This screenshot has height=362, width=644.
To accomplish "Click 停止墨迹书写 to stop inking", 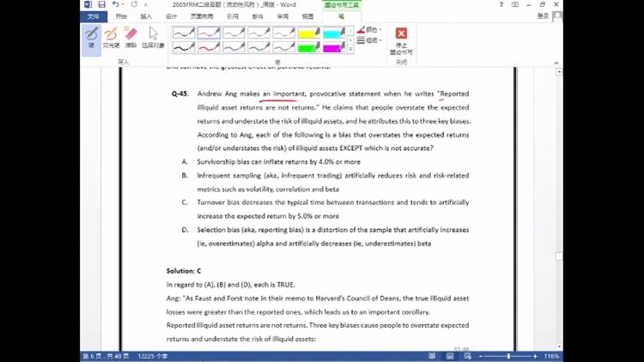I will (x=401, y=41).
